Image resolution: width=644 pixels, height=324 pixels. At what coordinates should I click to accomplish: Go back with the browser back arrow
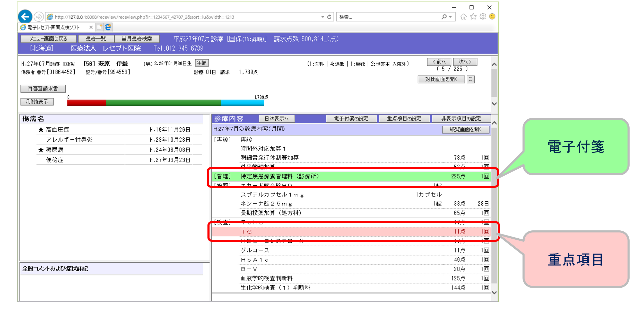[x=25, y=17]
